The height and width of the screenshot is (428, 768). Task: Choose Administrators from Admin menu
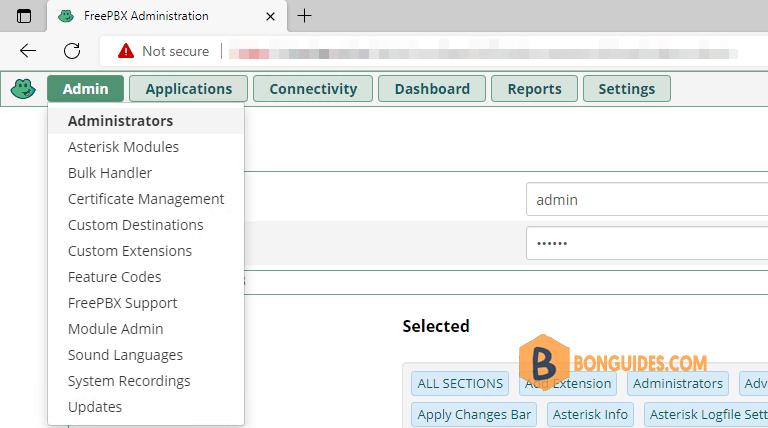tap(146, 121)
